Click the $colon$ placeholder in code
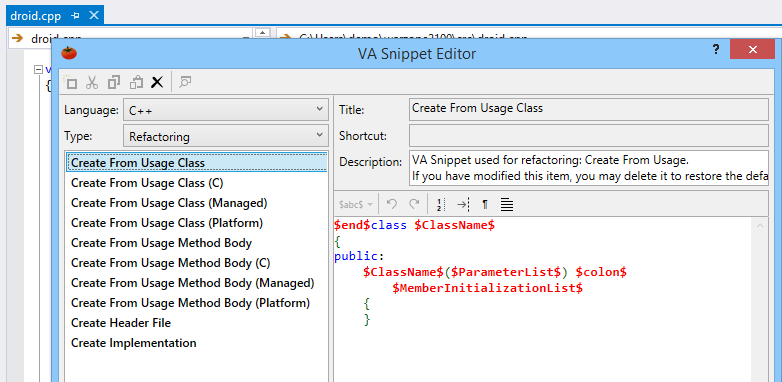Image resolution: width=782 pixels, height=382 pixels. coord(601,272)
